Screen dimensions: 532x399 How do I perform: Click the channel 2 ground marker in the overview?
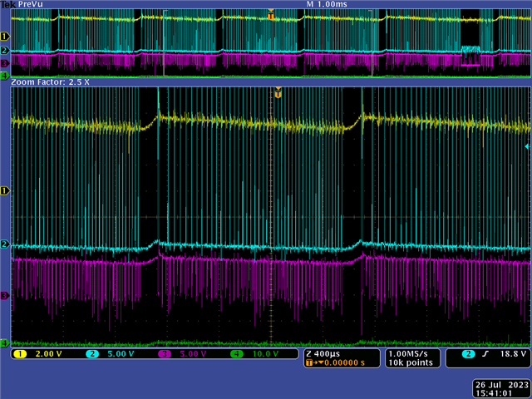[5, 51]
